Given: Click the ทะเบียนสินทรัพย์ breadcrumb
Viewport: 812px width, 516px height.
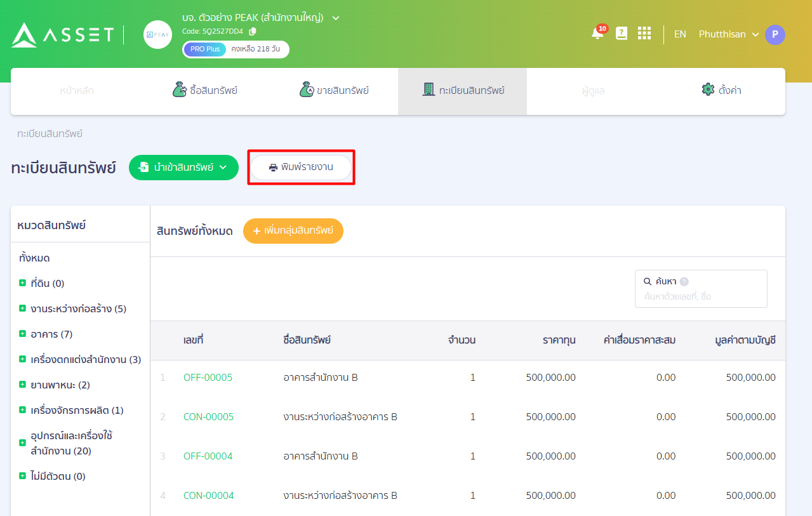Looking at the screenshot, I should click(x=50, y=134).
